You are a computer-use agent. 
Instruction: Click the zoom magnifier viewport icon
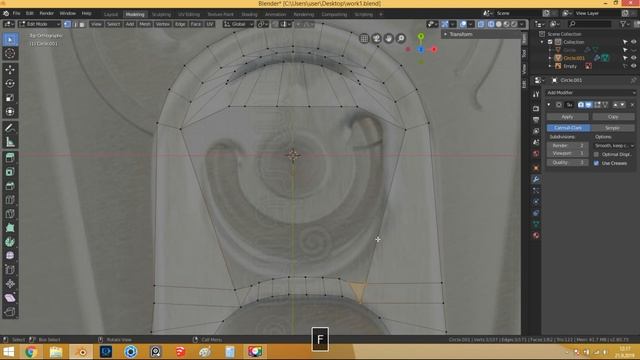coord(401,38)
